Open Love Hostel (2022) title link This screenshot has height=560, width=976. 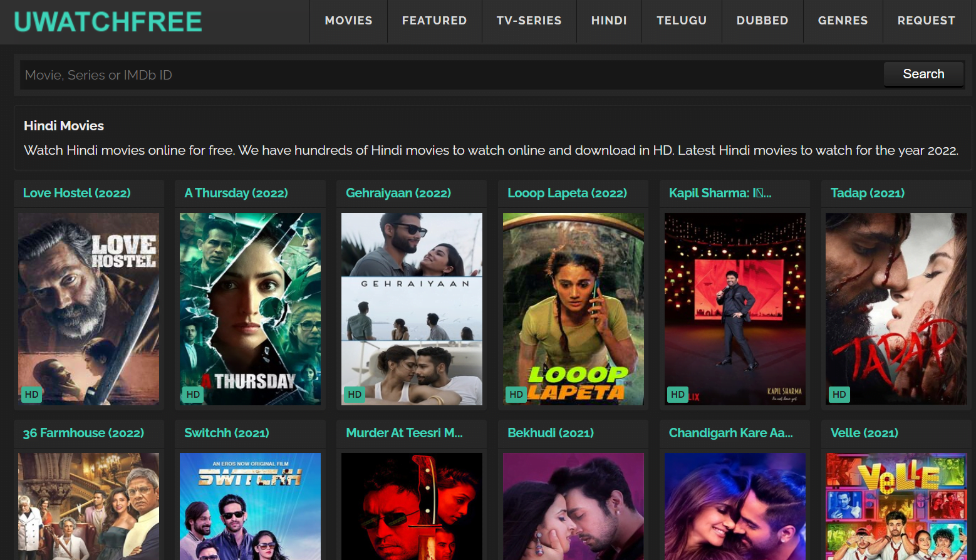click(x=77, y=193)
